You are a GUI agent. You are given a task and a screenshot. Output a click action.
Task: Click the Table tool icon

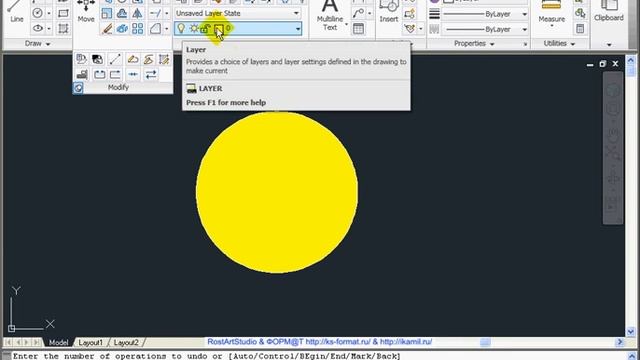[x=358, y=29]
